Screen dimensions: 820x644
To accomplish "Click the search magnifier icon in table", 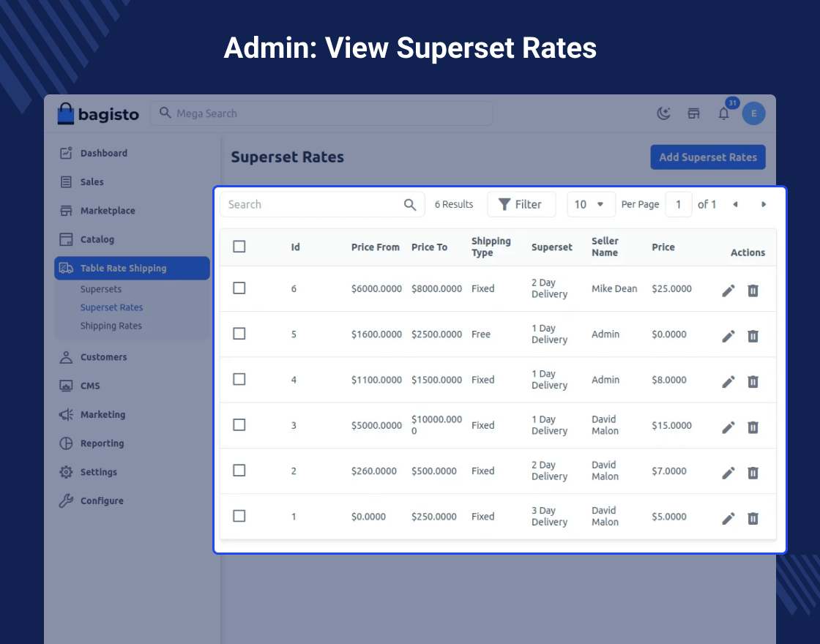I will pos(410,205).
